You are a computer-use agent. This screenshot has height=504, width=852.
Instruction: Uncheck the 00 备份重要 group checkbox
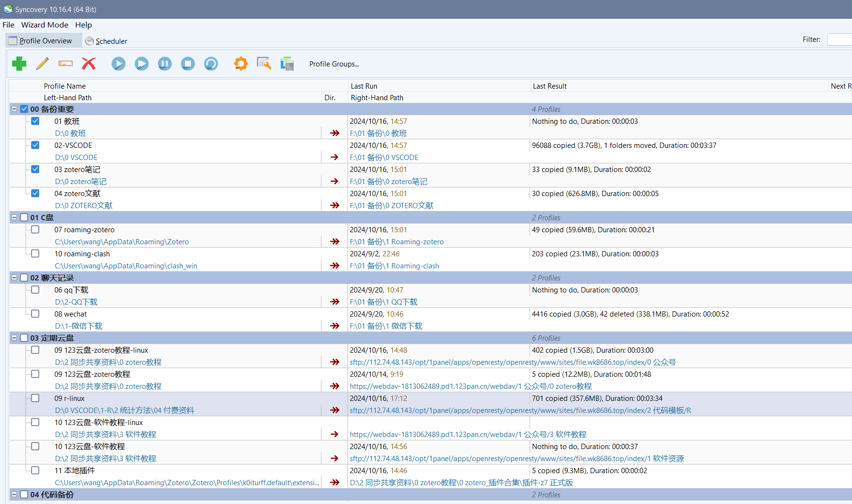(24, 109)
